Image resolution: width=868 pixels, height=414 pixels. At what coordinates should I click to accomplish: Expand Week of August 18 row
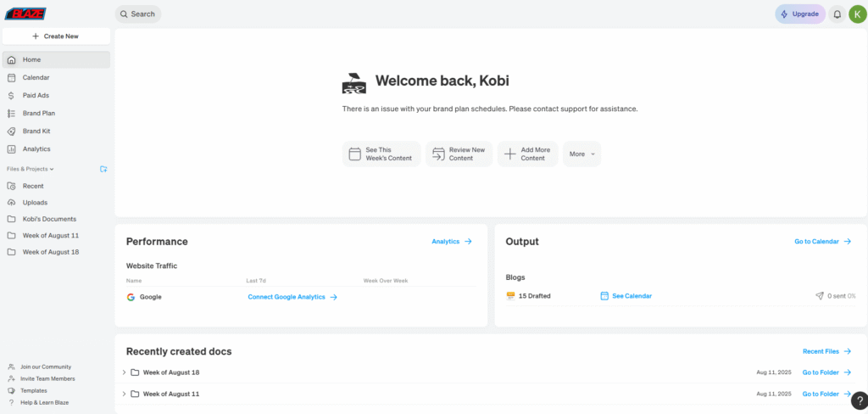click(x=124, y=372)
